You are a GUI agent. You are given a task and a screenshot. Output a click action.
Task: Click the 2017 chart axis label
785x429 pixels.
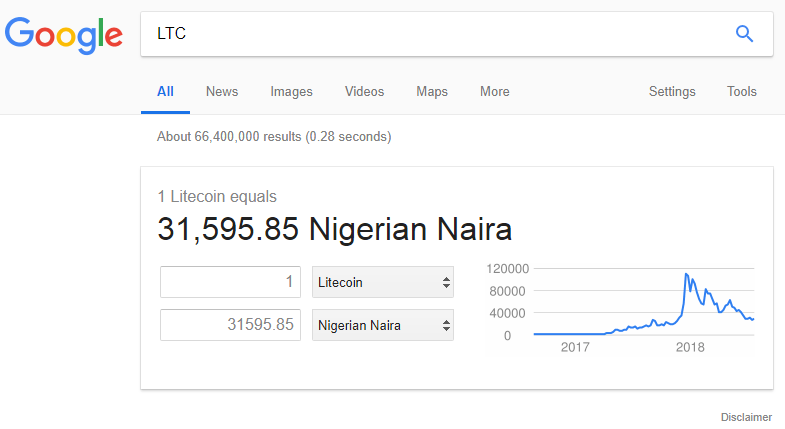pyautogui.click(x=575, y=347)
